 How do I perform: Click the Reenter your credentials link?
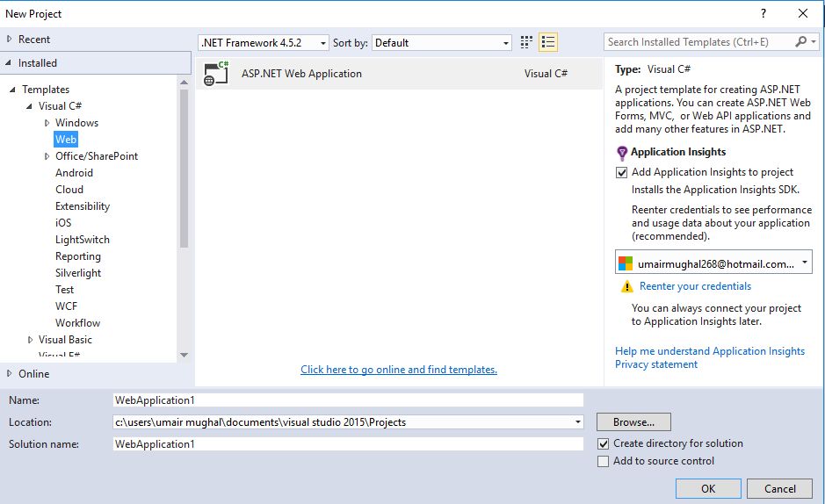pyautogui.click(x=695, y=286)
